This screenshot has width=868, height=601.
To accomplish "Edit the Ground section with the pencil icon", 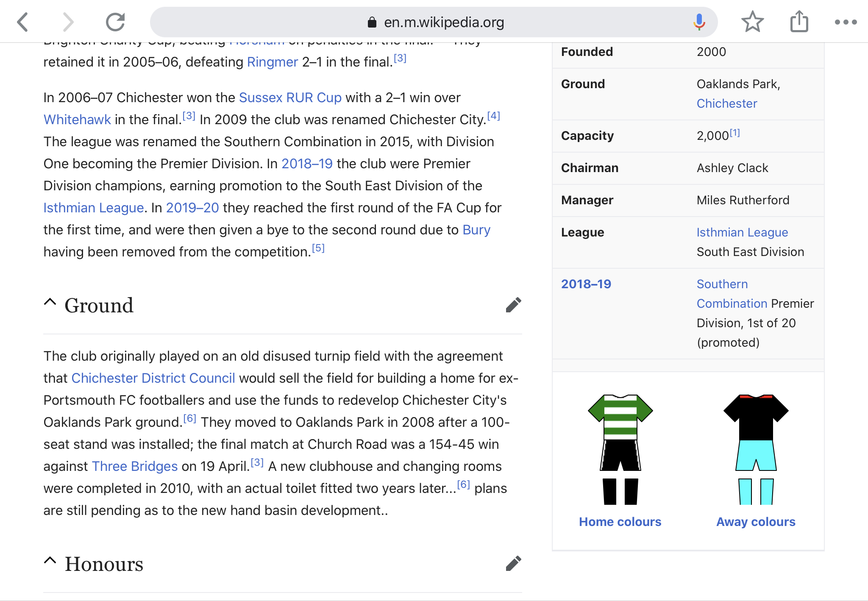I will click(x=513, y=305).
